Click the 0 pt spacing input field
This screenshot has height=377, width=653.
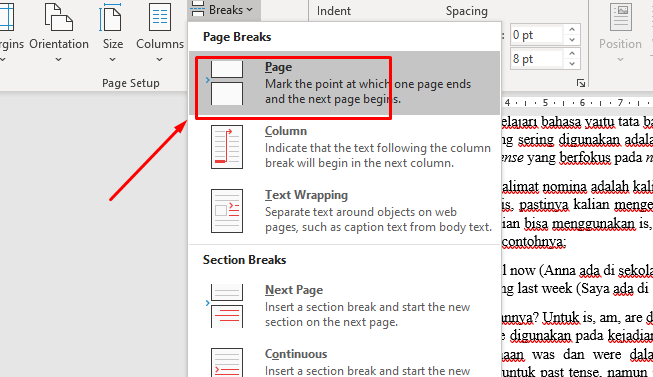(537, 35)
